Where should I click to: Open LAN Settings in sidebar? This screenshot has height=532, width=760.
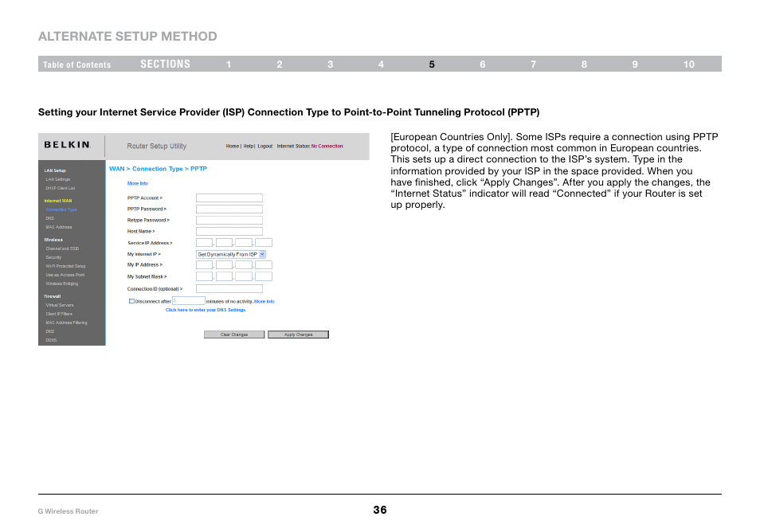(57, 179)
